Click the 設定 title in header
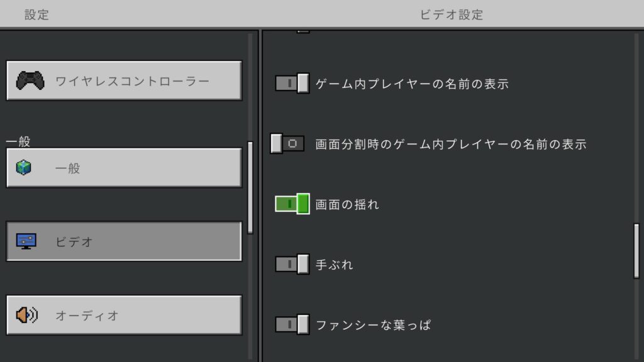Viewport: 644px width, 362px height. (x=36, y=14)
